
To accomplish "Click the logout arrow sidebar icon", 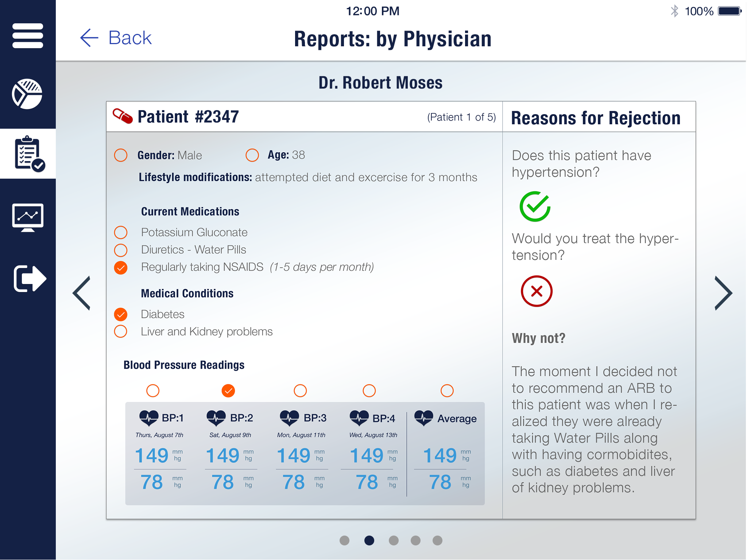I will [x=30, y=279].
